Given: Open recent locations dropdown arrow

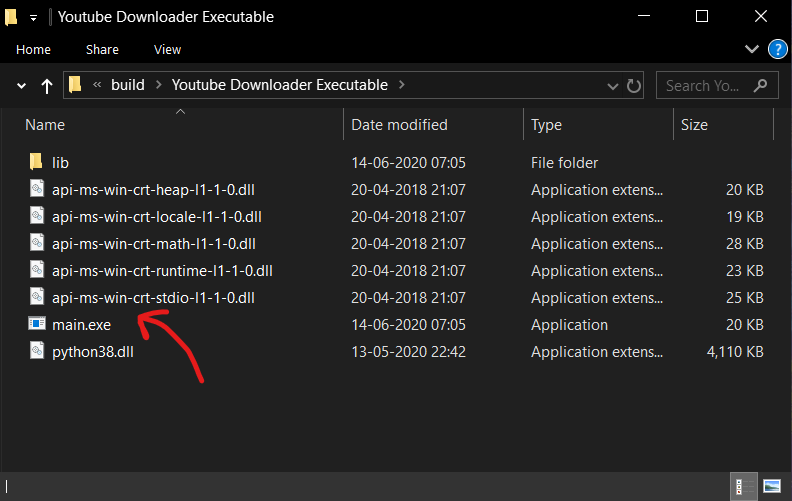Looking at the screenshot, I should tap(21, 86).
